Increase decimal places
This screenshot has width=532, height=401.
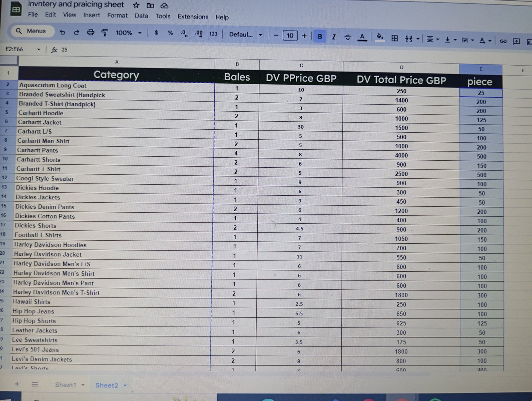coord(199,34)
